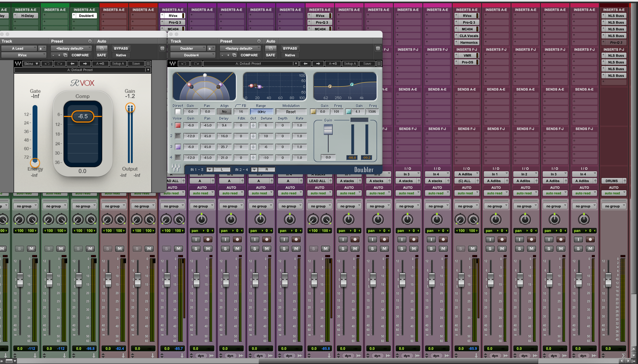Viewport: 638px width, 364px height.
Task: Click the undo arrow in the Doubler toolbar
Action: pos(184,64)
